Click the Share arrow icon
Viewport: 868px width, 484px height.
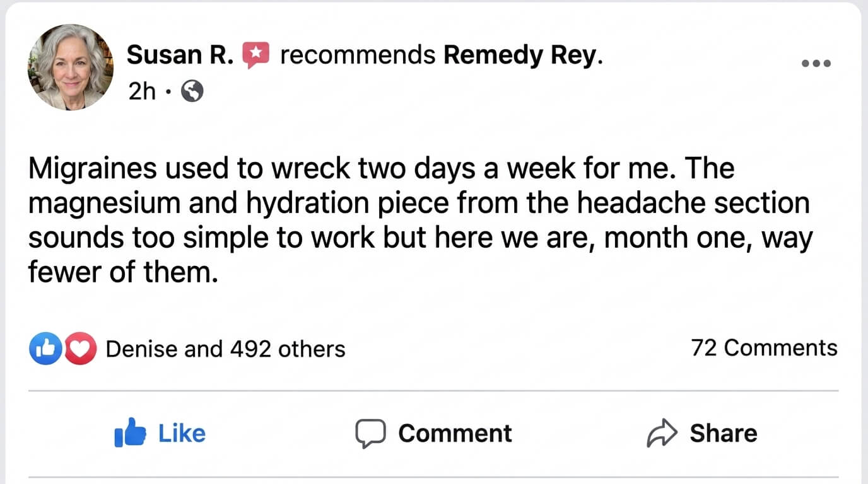pos(662,433)
